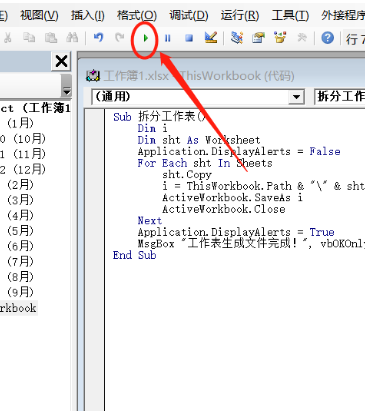365x411 pixels.
Task: Click the 'ActiveWorkbook.Close' line
Action: [224, 209]
